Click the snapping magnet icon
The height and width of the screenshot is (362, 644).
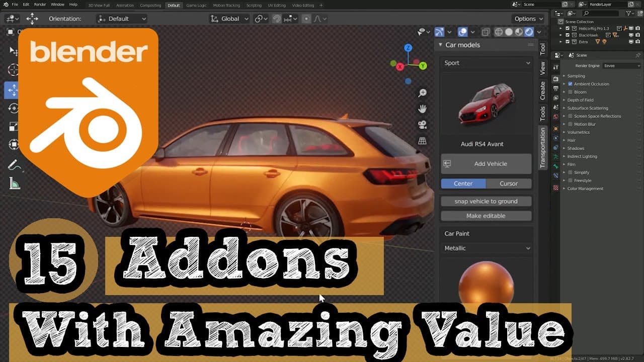pyautogui.click(x=276, y=19)
